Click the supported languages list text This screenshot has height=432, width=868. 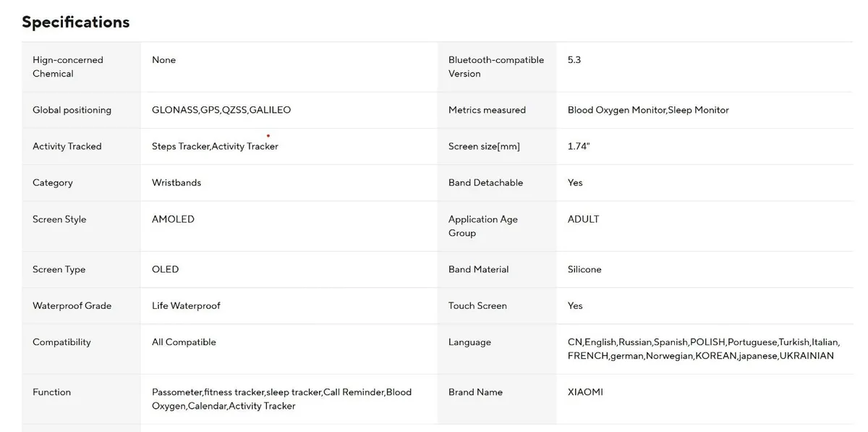pyautogui.click(x=703, y=349)
